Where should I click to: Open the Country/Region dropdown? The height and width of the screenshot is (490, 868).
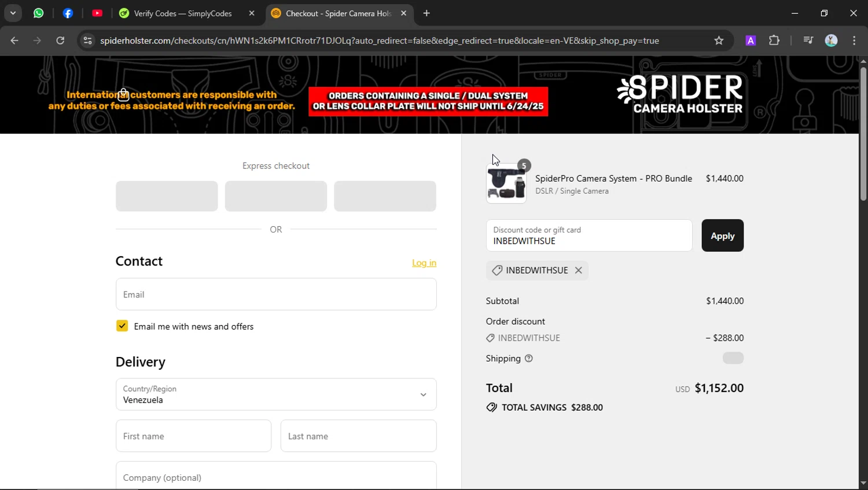pyautogui.click(x=276, y=395)
